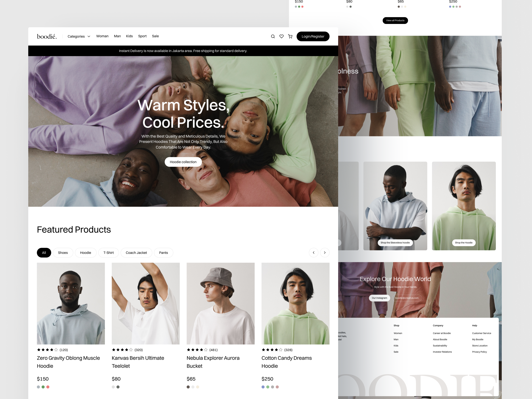
Task: Open the Sale menu item
Action: 155,36
